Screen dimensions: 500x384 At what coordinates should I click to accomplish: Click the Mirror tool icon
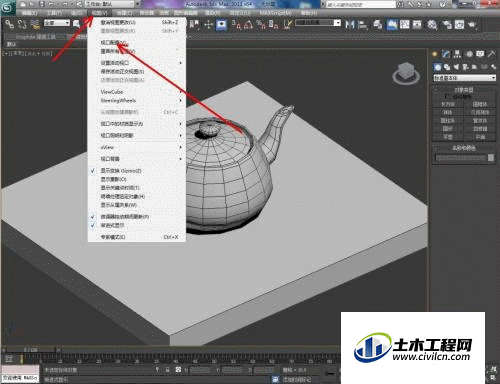coord(350,25)
